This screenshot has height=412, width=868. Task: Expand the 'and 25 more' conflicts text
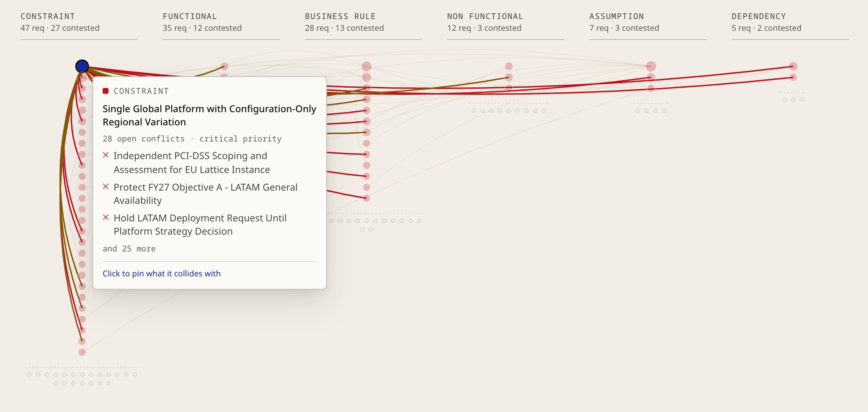(129, 249)
